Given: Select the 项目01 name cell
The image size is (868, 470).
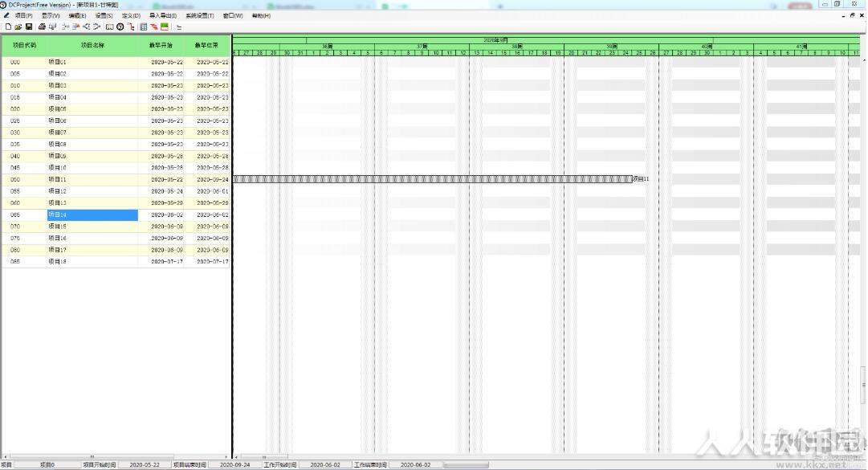Looking at the screenshot, I should 92,62.
